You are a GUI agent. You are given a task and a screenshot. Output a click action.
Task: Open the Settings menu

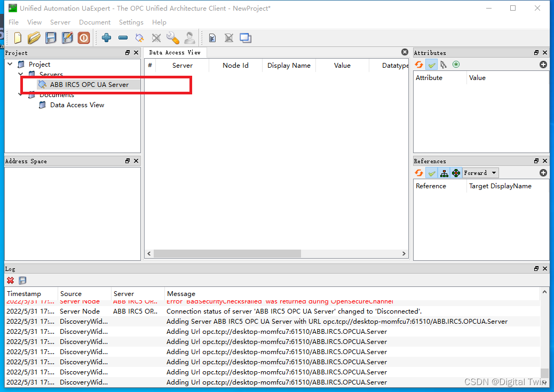131,22
